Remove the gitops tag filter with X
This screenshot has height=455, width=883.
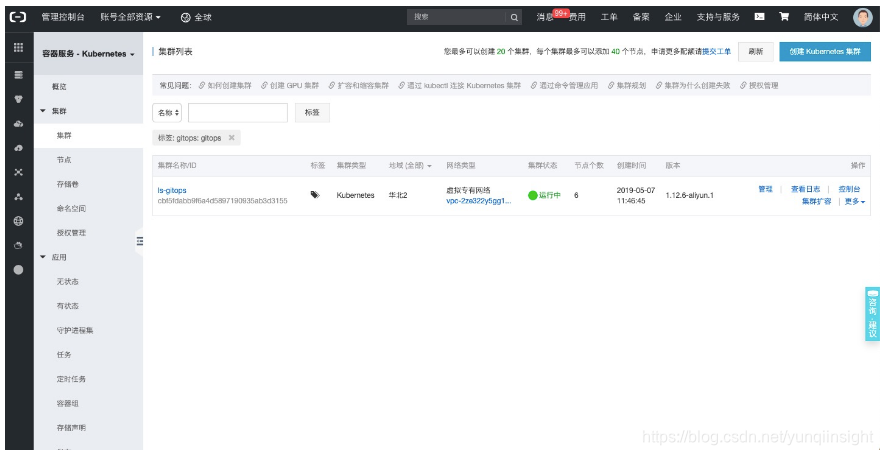pos(231,137)
